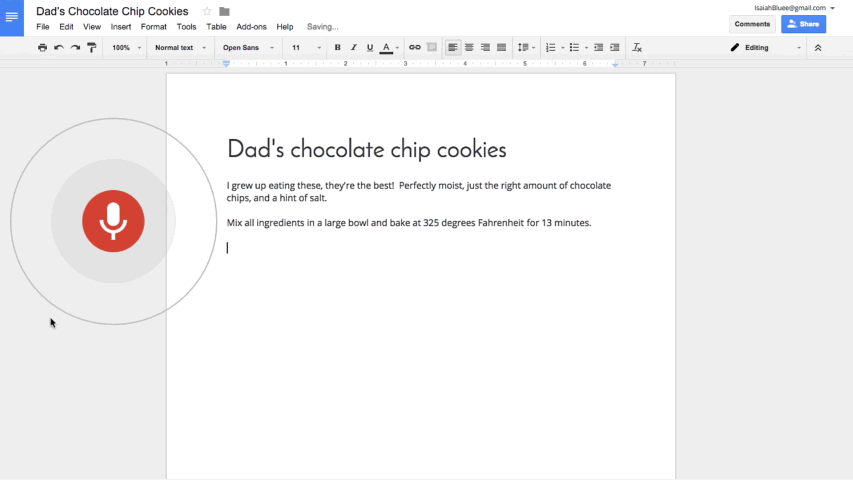The height and width of the screenshot is (480, 853).
Task: Open the Insert menu
Action: tap(121, 27)
